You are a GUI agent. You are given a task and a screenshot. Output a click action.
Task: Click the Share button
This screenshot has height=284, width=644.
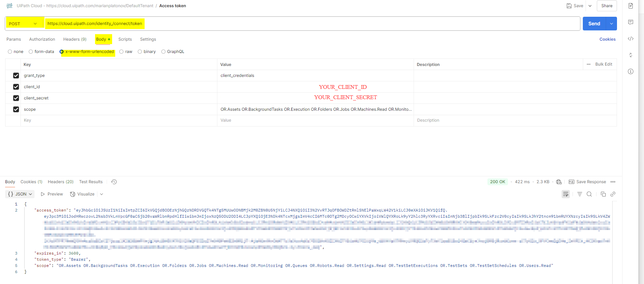click(x=607, y=6)
